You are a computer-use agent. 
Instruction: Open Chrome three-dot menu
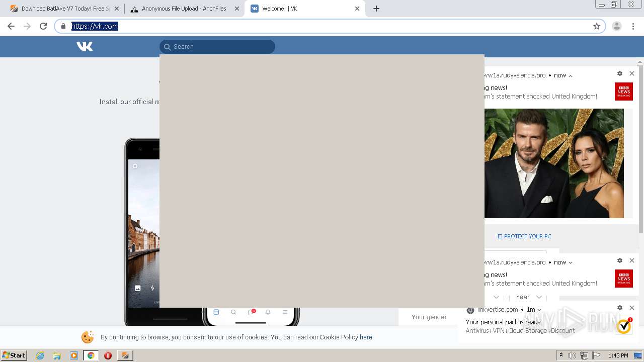pos(633,26)
